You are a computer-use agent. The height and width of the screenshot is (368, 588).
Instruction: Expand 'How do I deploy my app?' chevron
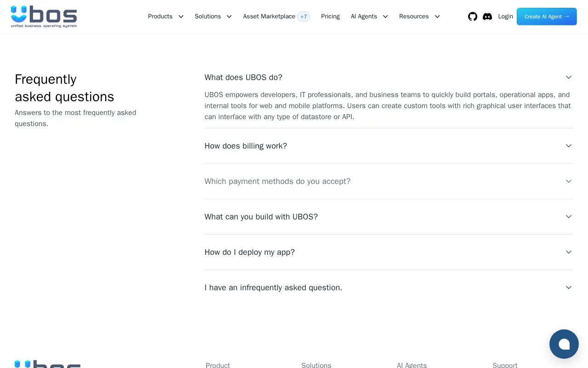(569, 252)
